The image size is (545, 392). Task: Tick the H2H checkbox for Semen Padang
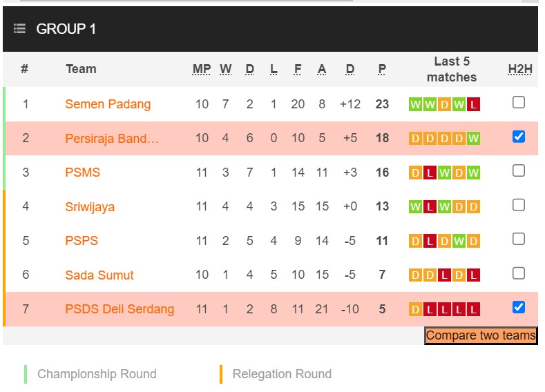pyautogui.click(x=519, y=103)
